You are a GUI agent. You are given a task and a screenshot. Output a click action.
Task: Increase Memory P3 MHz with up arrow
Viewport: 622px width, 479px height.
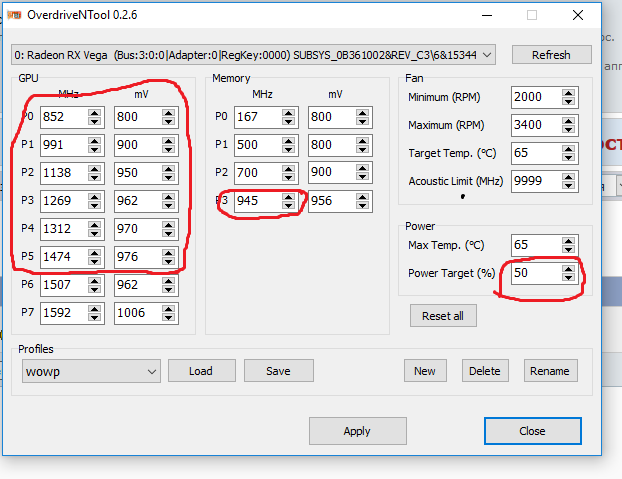[x=288, y=197]
